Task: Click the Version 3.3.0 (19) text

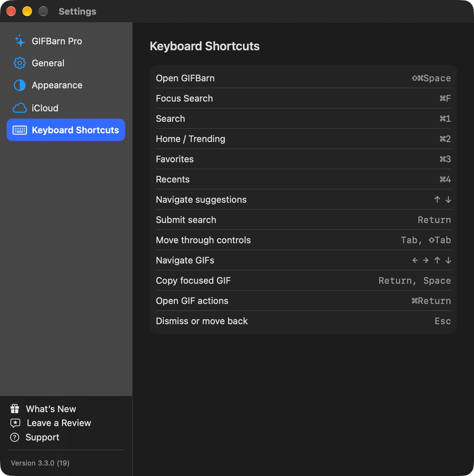Action: [40, 463]
